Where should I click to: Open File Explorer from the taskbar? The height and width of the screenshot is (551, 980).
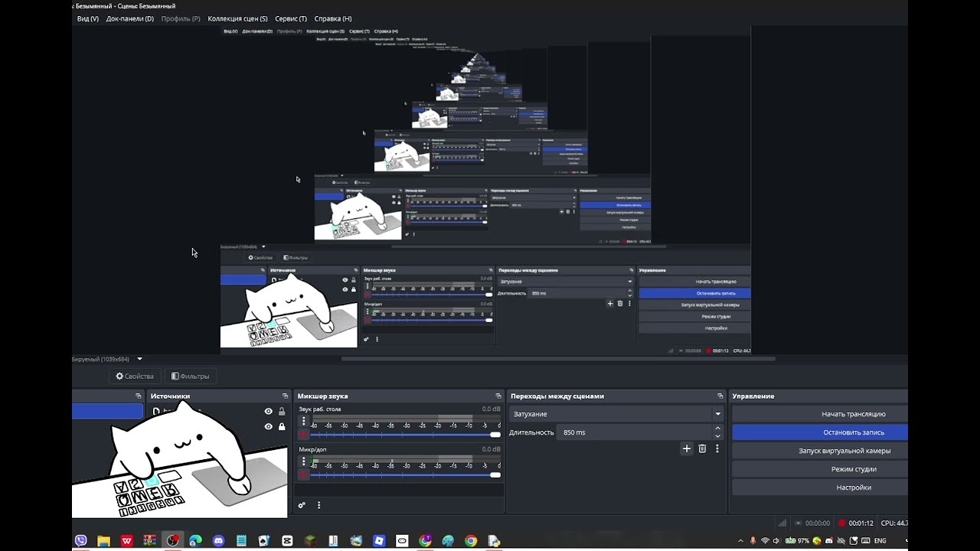pyautogui.click(x=103, y=541)
